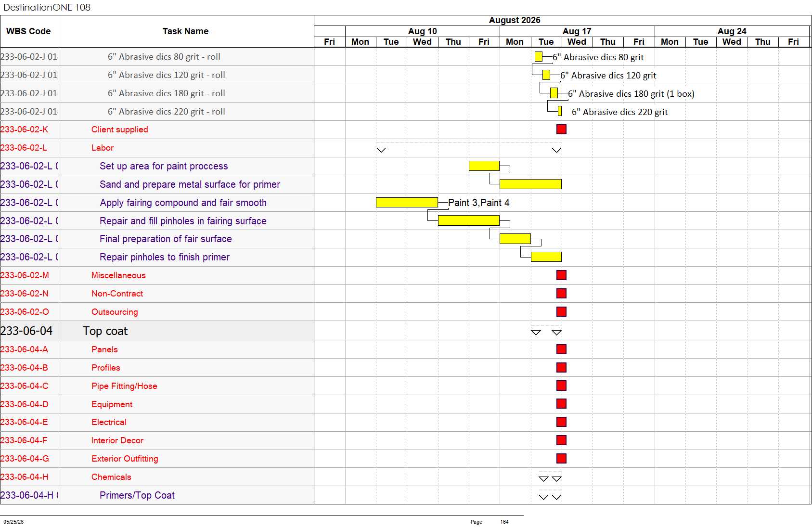Open the Top coat task row
Image resolution: width=812 pixels, height=528 pixels.
point(157,331)
